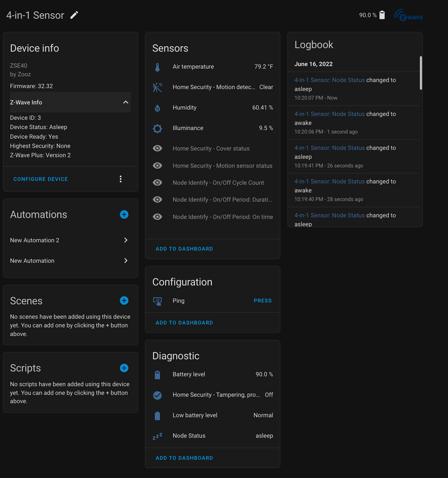Image resolution: width=448 pixels, height=478 pixels.
Task: Click CONFIGURE DEVICE button
Action: tap(41, 179)
